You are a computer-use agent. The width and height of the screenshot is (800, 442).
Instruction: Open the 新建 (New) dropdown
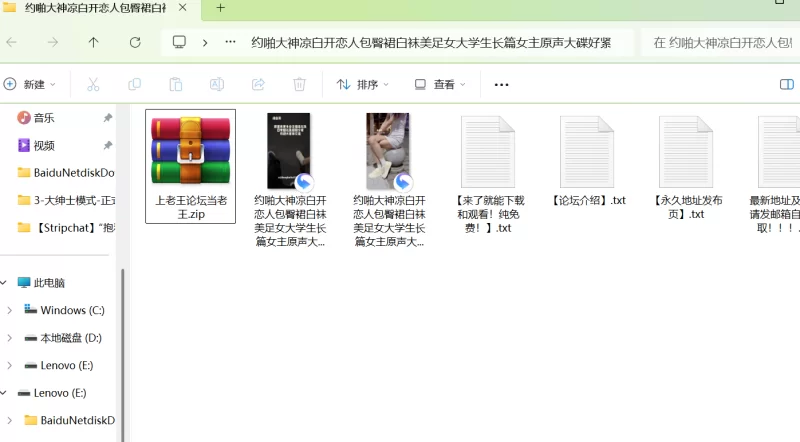[30, 84]
